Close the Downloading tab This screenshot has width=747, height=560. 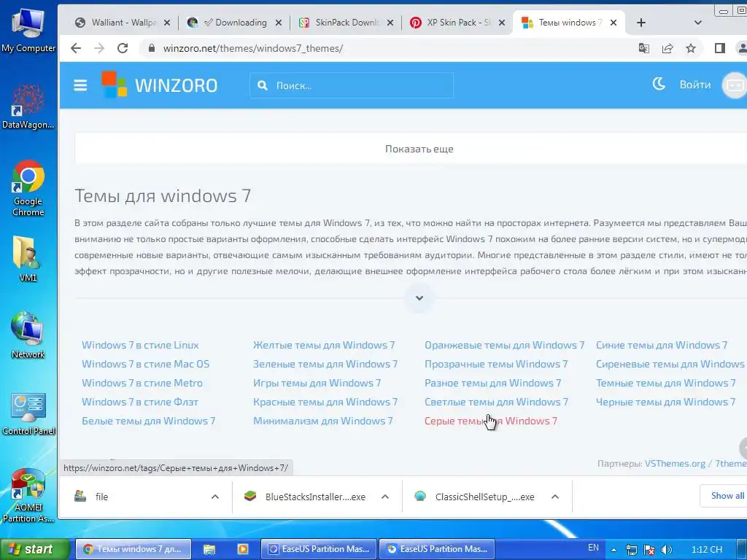pyautogui.click(x=279, y=23)
